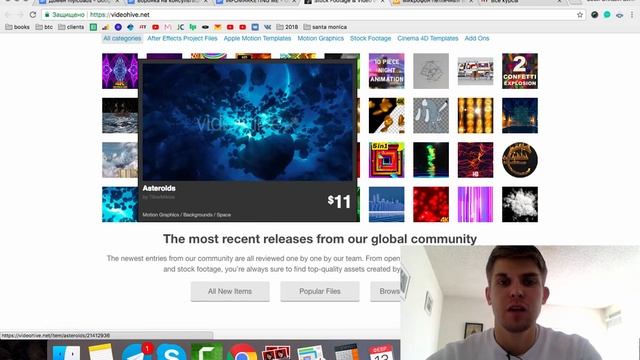Open the ocean waves thumbnail
Image resolution: width=640 pixels, height=360 pixels.
point(120,116)
